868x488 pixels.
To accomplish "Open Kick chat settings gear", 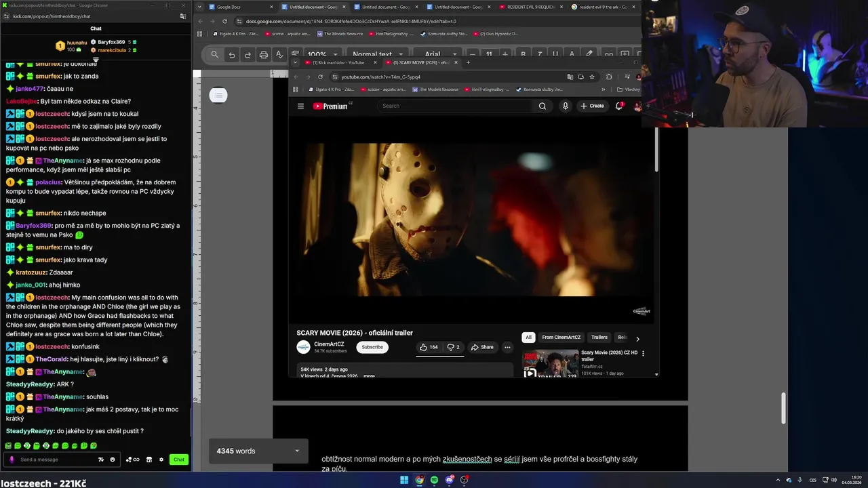I will click(x=161, y=460).
